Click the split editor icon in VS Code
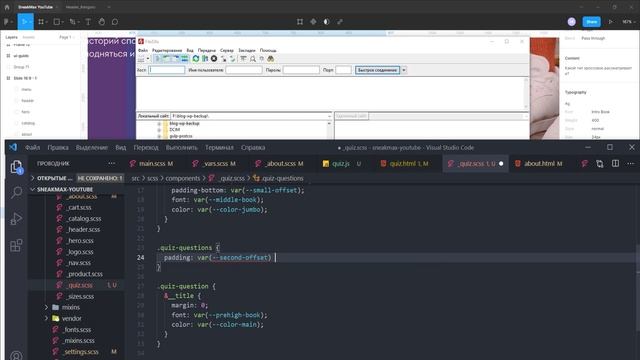Image resolution: width=640 pixels, height=360 pixels. 615,164
